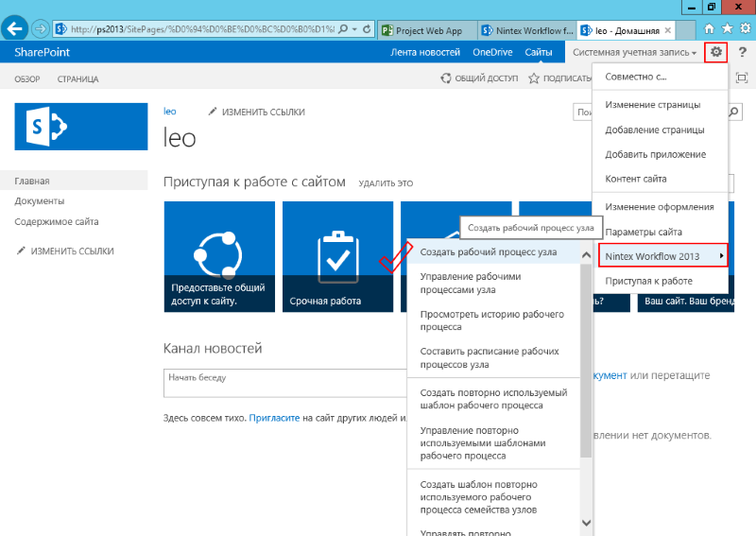Go back with browser back arrow
Image resolution: width=756 pixels, height=536 pixels.
pyautogui.click(x=14, y=29)
